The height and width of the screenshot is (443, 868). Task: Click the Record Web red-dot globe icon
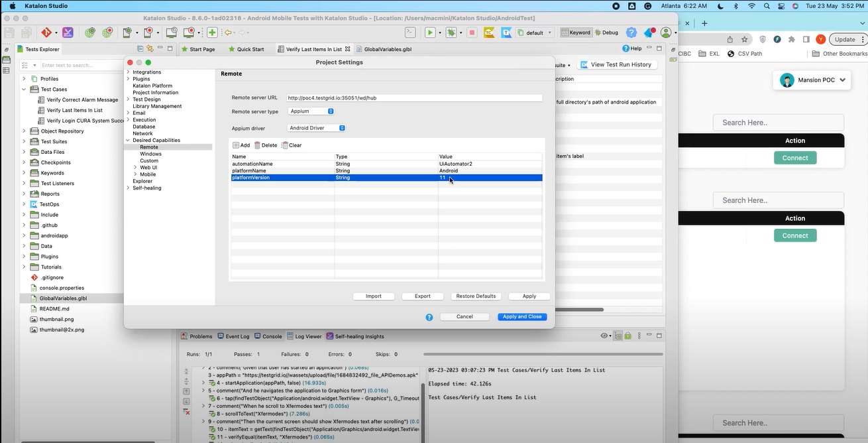pos(107,32)
